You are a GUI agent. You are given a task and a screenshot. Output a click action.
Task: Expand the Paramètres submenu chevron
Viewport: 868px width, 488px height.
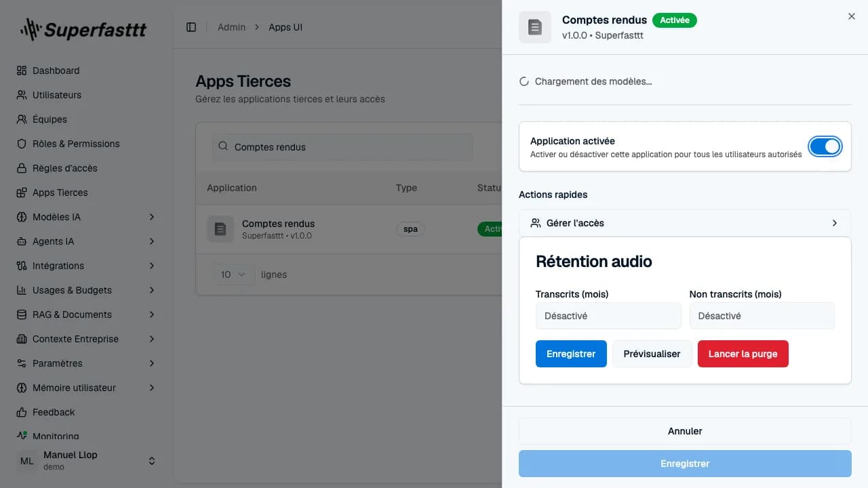point(152,363)
